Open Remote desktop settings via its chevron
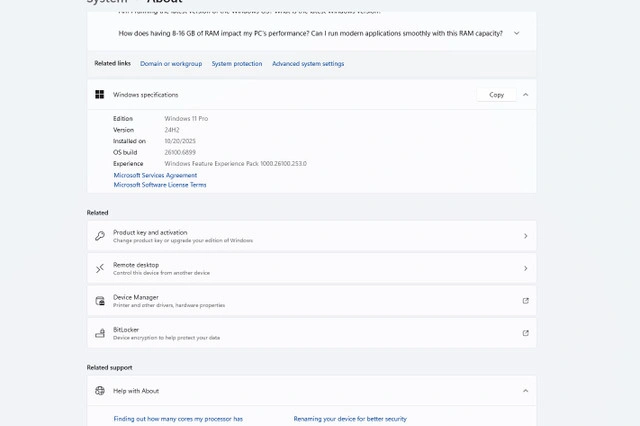The height and width of the screenshot is (426, 640). 526,268
